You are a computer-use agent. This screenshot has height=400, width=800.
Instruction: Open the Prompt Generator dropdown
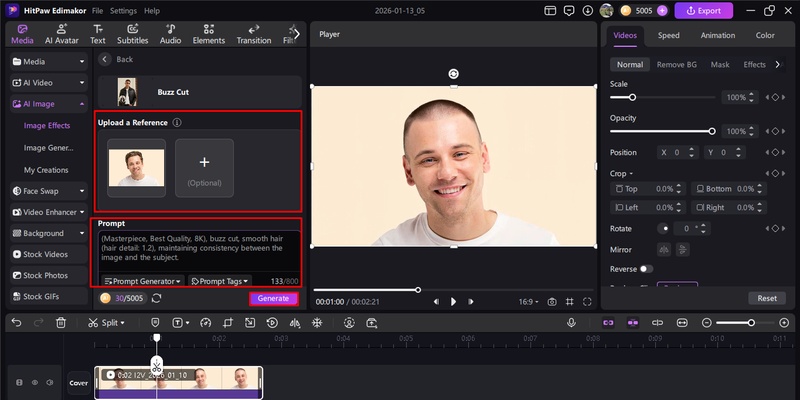point(143,281)
